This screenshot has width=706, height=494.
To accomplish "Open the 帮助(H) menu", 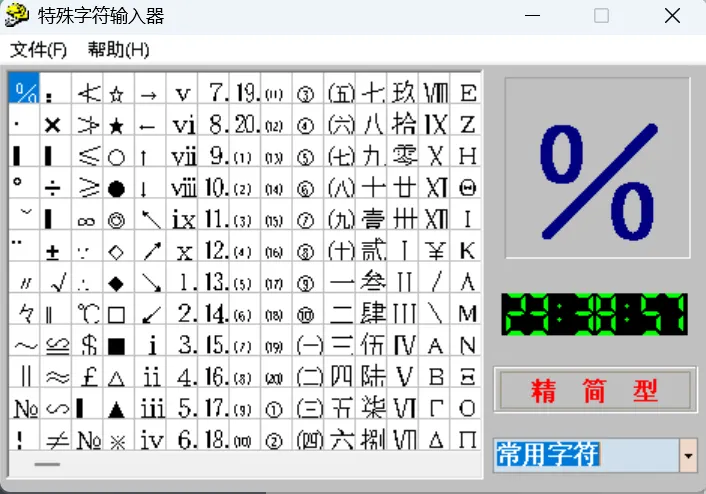I will pos(118,50).
